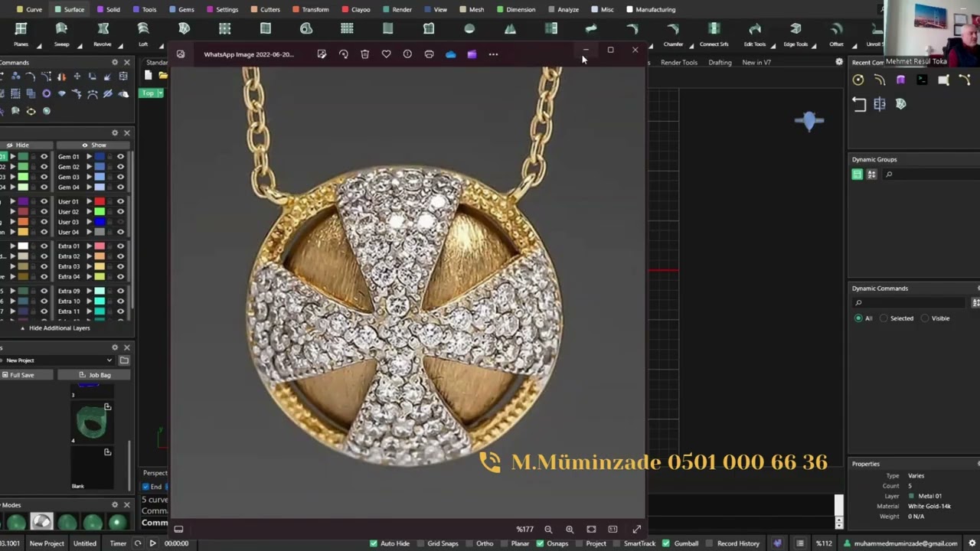This screenshot has width=980, height=551.
Task: Click the Show layers button
Action: (95, 145)
